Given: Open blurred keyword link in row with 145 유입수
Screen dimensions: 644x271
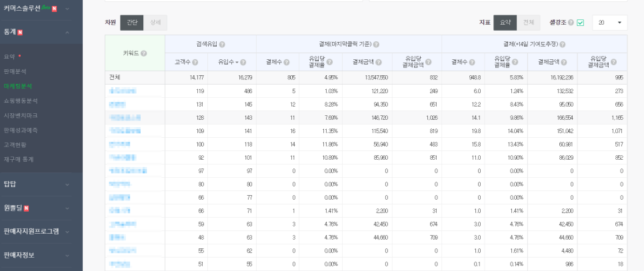Looking at the screenshot, I should coord(117,105).
